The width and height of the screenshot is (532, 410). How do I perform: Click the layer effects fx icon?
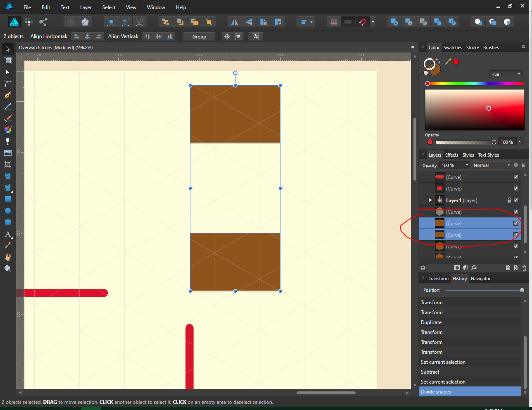pos(474,268)
